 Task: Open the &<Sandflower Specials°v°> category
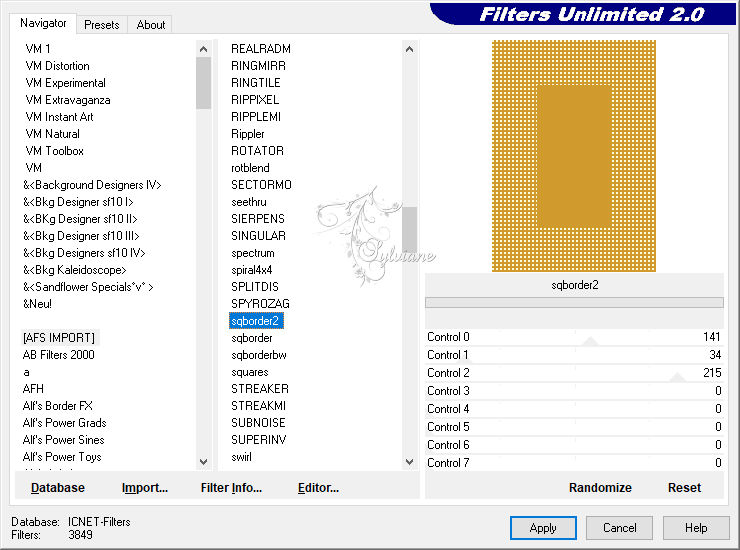[x=88, y=287]
